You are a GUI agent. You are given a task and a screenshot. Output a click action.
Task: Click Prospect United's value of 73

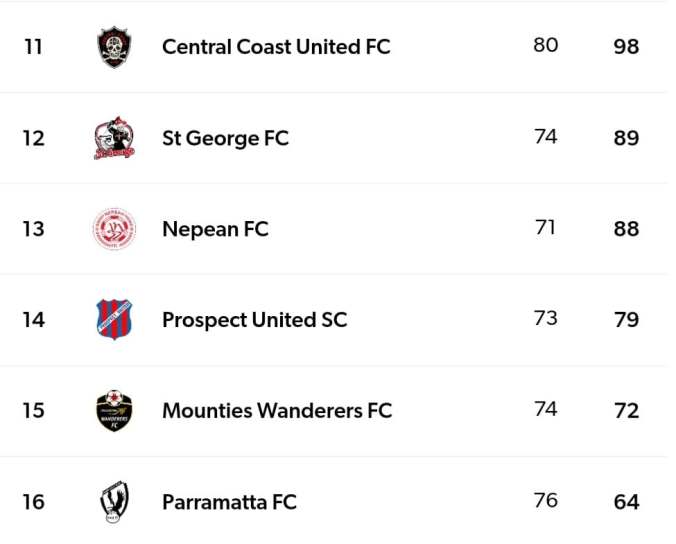pos(545,318)
